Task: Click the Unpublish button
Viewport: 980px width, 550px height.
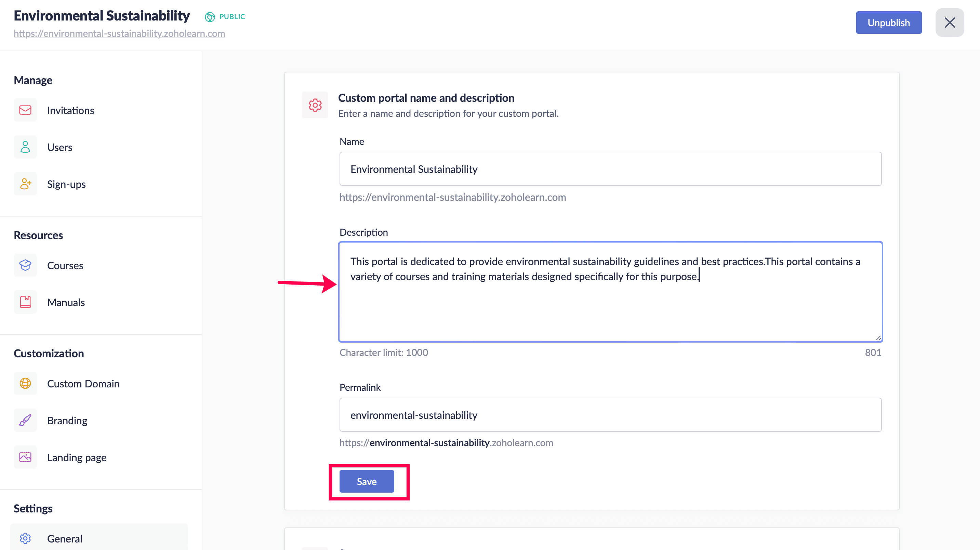Action: coord(888,23)
